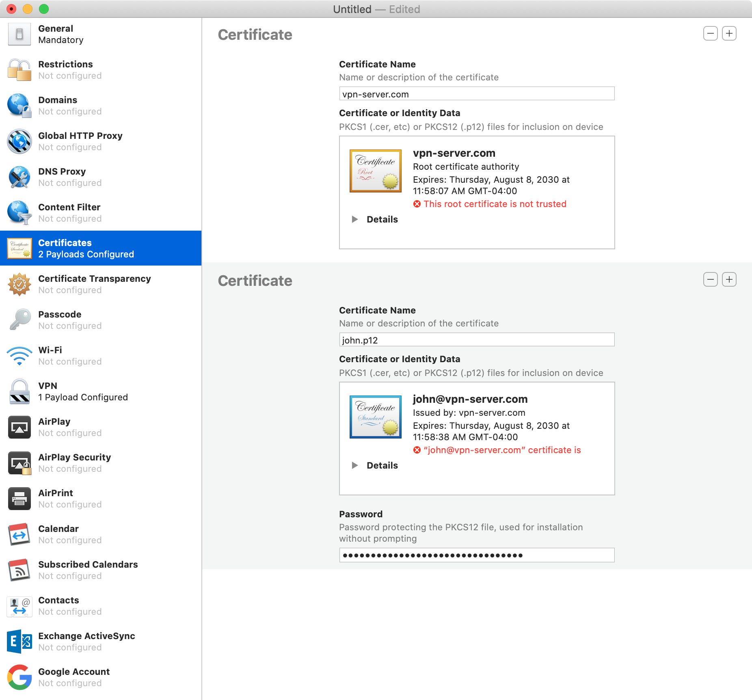The width and height of the screenshot is (752, 700).
Task: Add payload with plus in first Certificate
Action: (x=729, y=33)
